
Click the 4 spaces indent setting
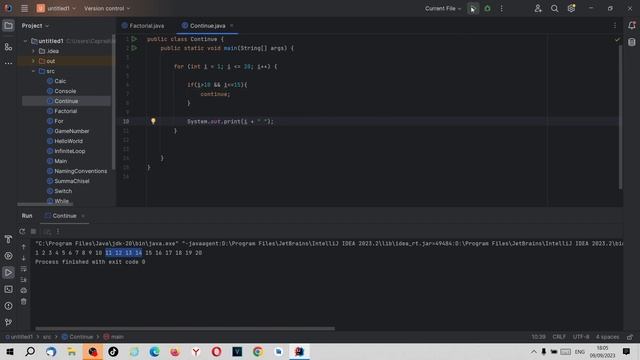click(x=607, y=337)
